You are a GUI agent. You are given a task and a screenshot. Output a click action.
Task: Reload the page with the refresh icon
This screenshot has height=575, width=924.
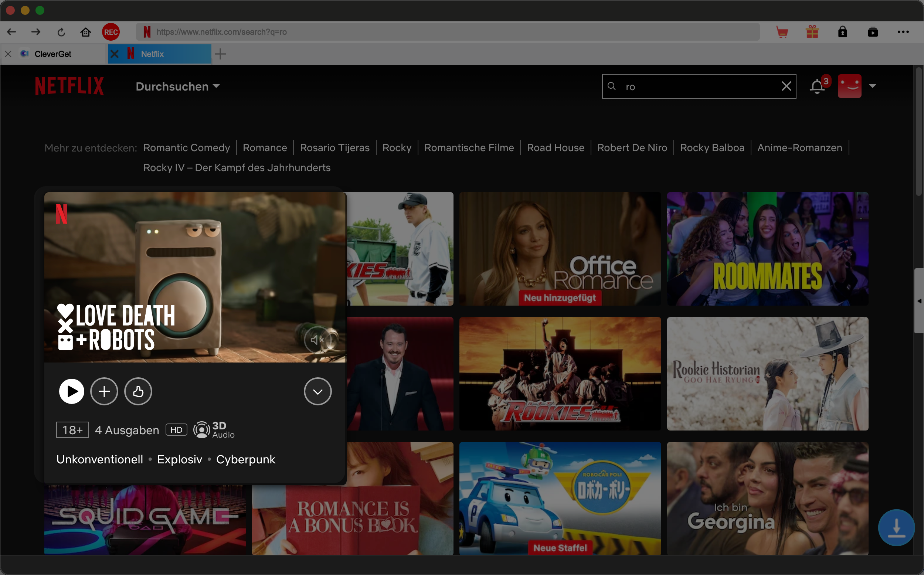coord(61,32)
